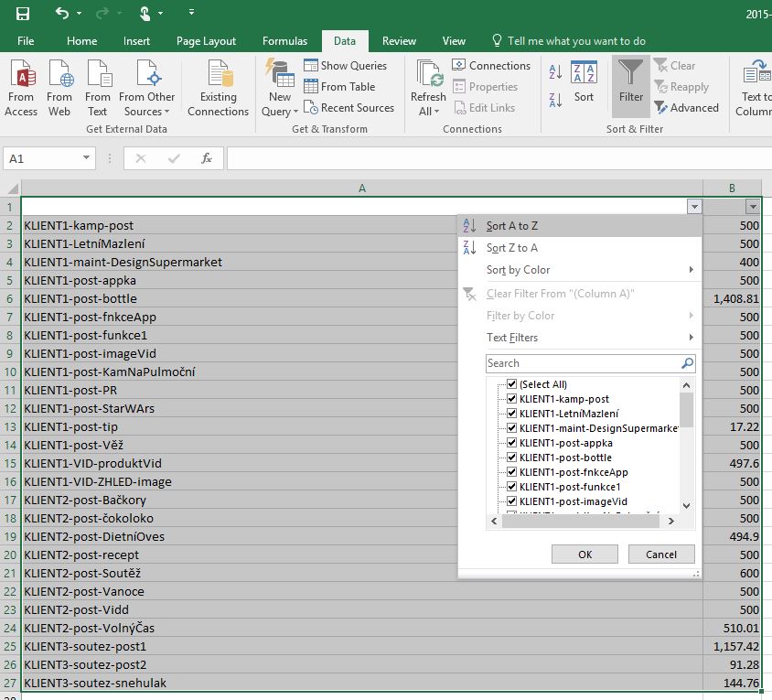
Task: Open column B filter dropdown arrow
Action: click(753, 207)
